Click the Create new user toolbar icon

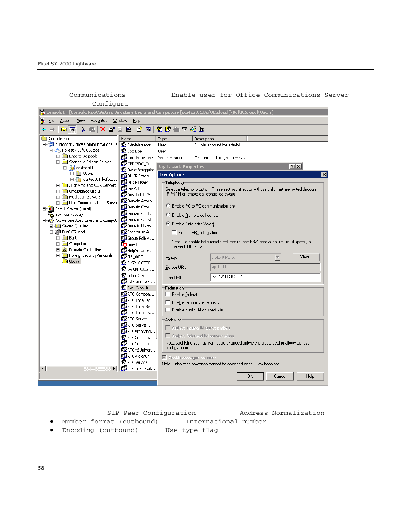tap(159, 129)
